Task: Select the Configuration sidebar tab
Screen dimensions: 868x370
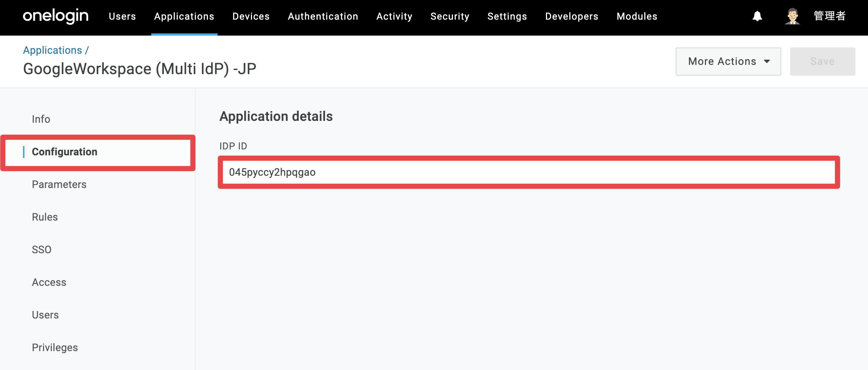Action: (98, 152)
